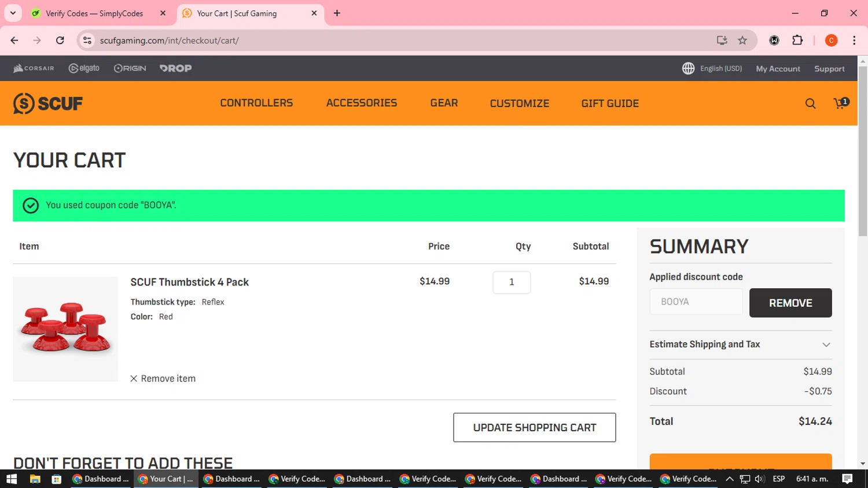Install app icon in address bar

[x=722, y=41]
